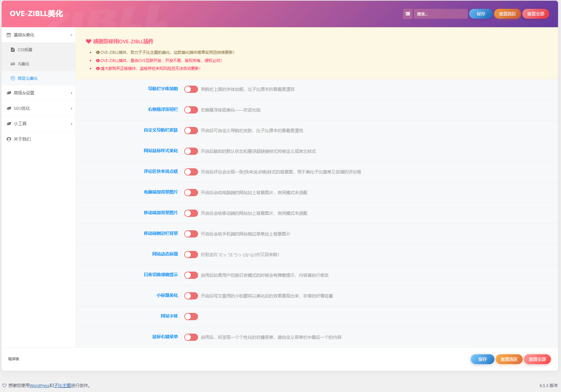Enable 网站鼠标样式美化 switch

tap(191, 151)
